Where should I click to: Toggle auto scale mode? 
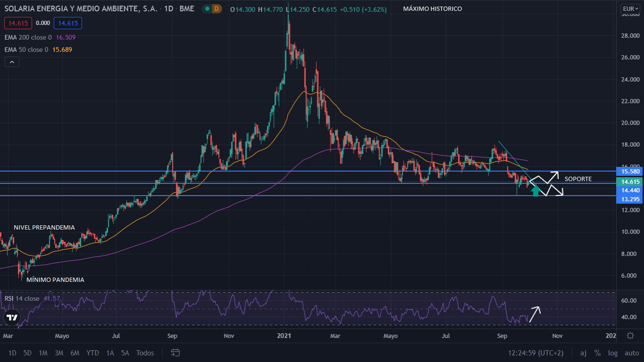(631, 353)
